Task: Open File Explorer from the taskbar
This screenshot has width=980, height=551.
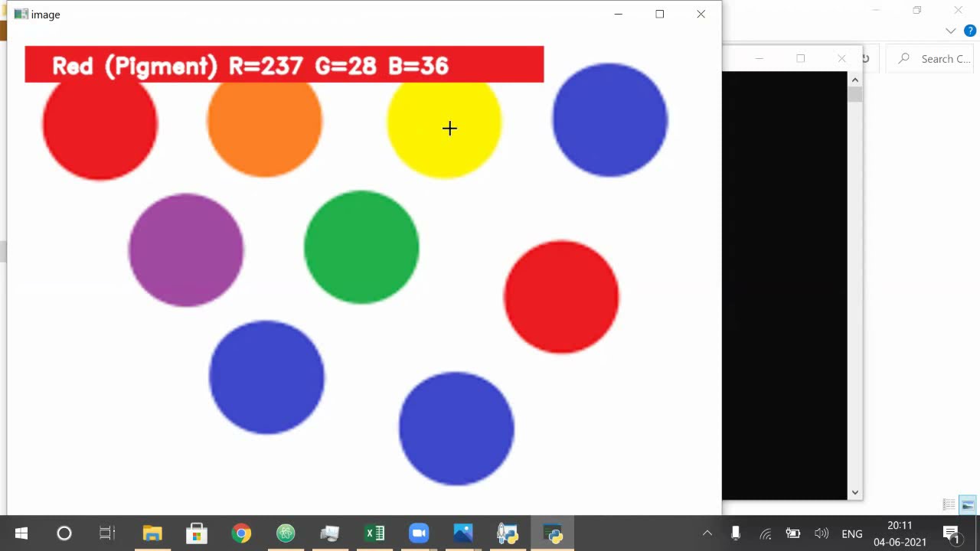Action: pos(152,533)
